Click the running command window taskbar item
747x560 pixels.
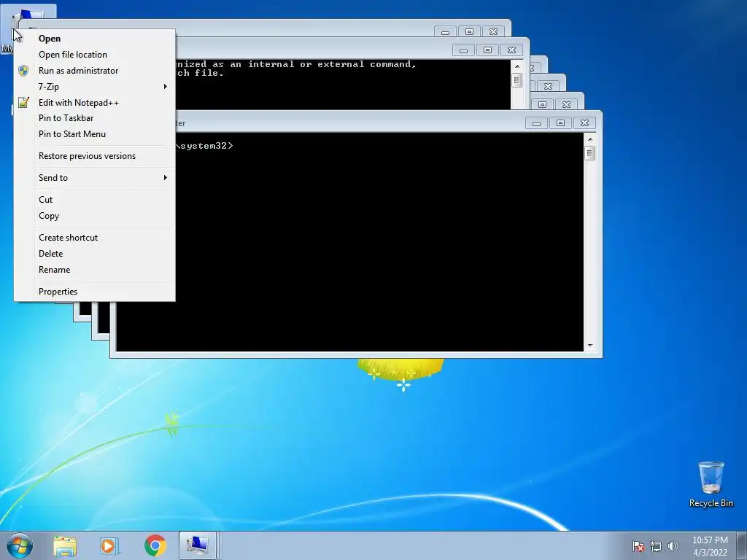(198, 545)
